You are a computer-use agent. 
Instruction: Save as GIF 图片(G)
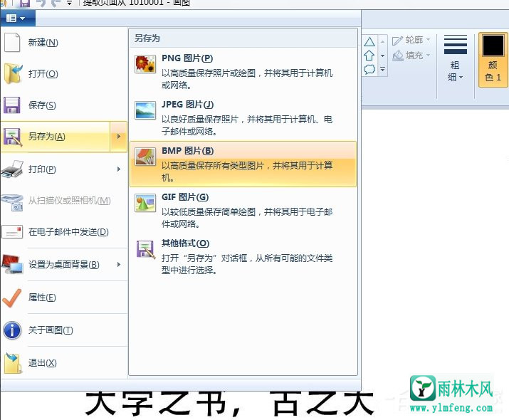(x=243, y=210)
